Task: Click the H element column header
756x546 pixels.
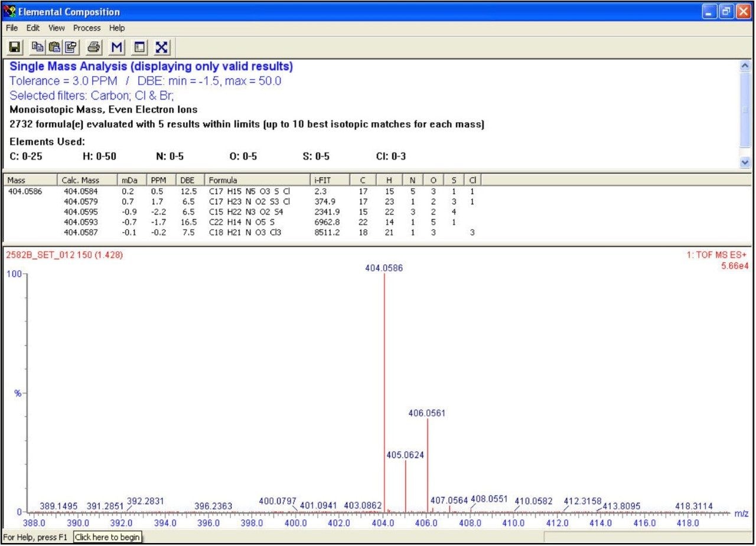Action: tap(390, 180)
